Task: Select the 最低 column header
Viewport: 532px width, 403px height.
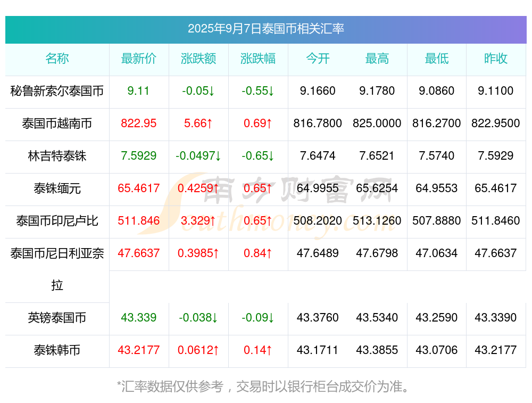Action: (x=437, y=59)
